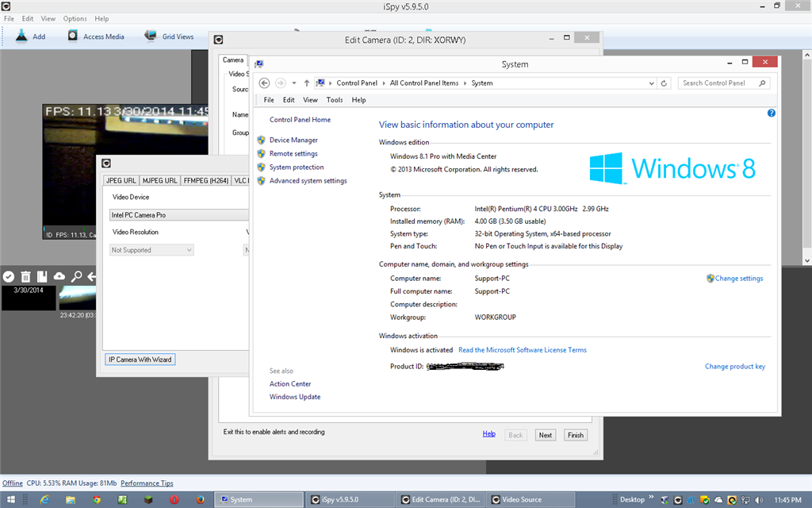Open Performance Tips in the status bar
The height and width of the screenshot is (508, 812).
click(147, 483)
